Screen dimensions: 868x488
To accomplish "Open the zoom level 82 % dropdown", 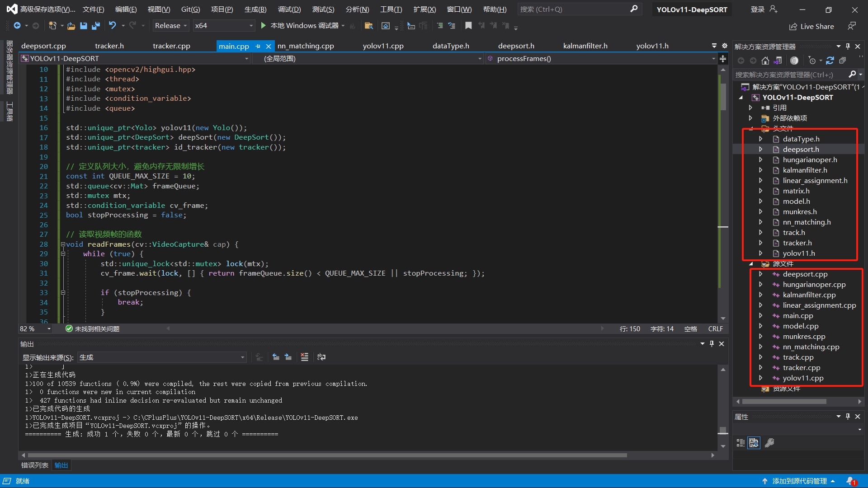I will tap(35, 329).
